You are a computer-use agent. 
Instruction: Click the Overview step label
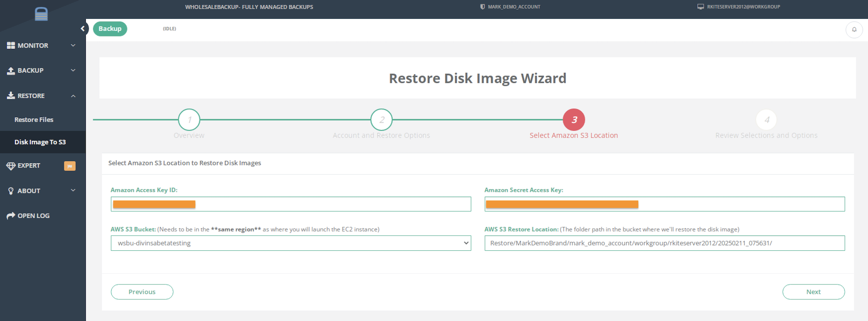tap(189, 136)
